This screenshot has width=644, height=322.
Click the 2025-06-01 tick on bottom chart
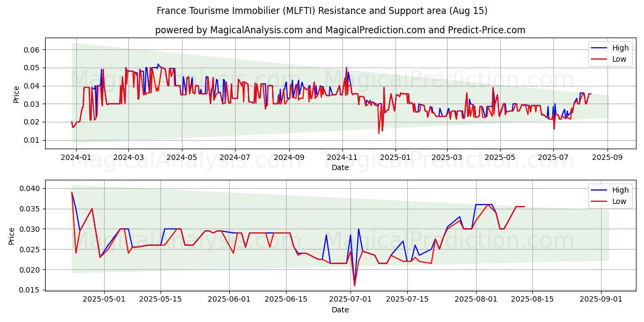coord(230,300)
